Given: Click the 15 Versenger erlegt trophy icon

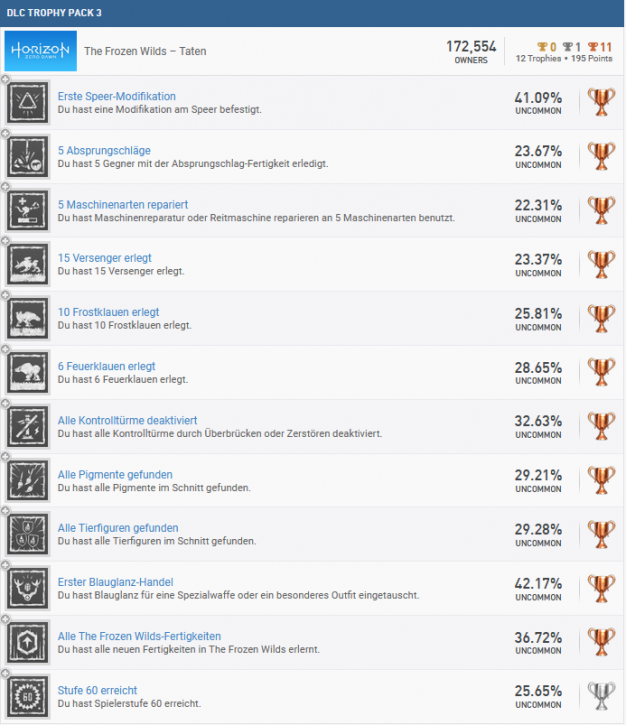Looking at the screenshot, I should (x=28, y=265).
